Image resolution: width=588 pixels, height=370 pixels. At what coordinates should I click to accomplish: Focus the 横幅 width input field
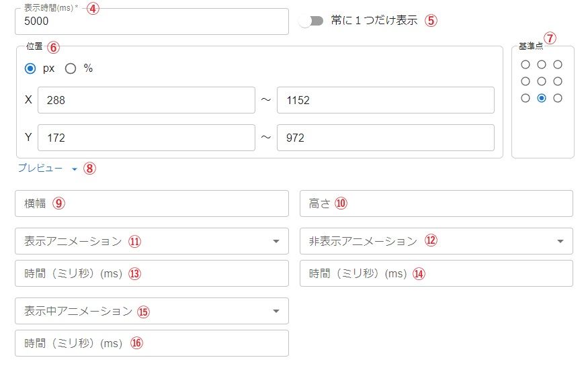[x=151, y=203]
